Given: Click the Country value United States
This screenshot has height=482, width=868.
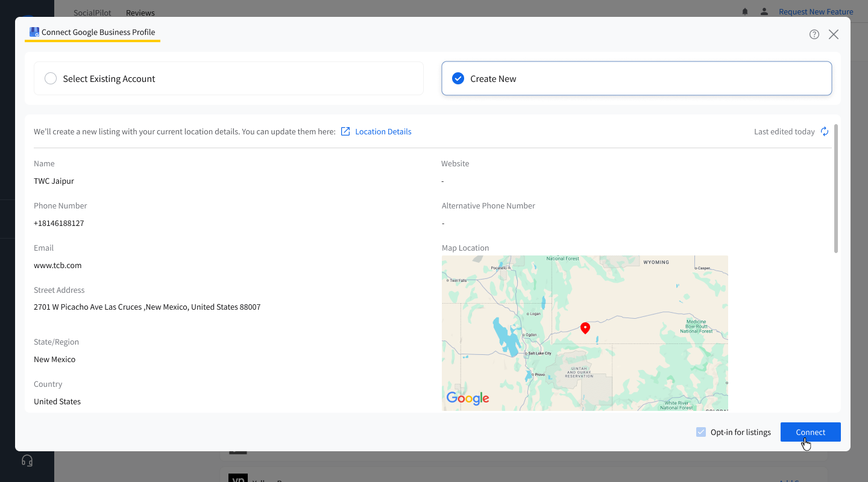Looking at the screenshot, I should 57,401.
